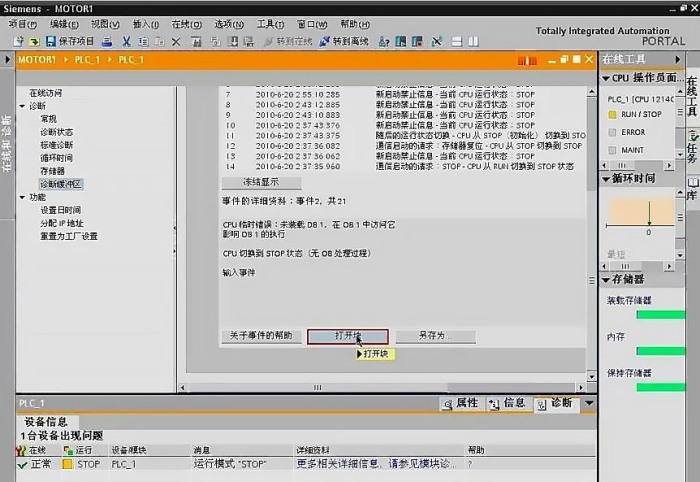Click the cycle time graph
The height and width of the screenshot is (482, 700).
(x=641, y=214)
